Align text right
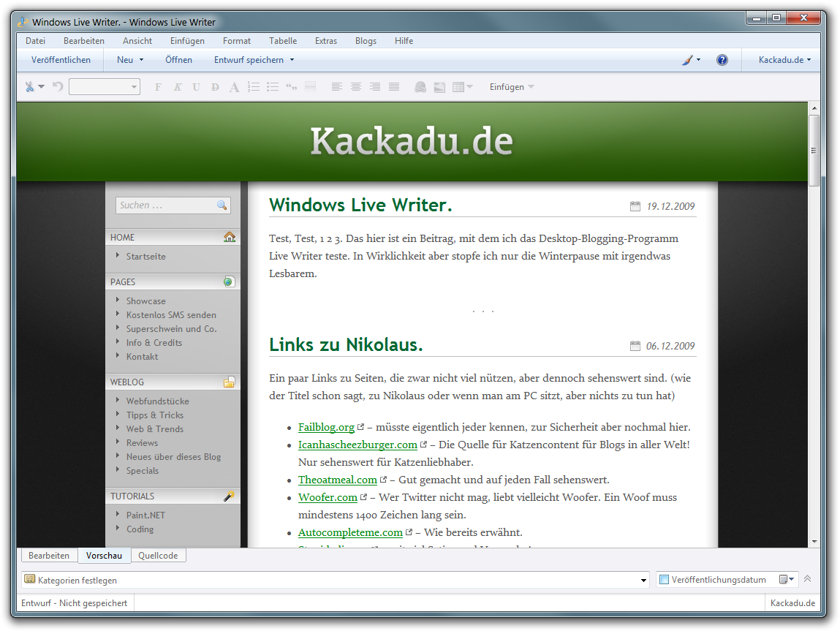 375,87
